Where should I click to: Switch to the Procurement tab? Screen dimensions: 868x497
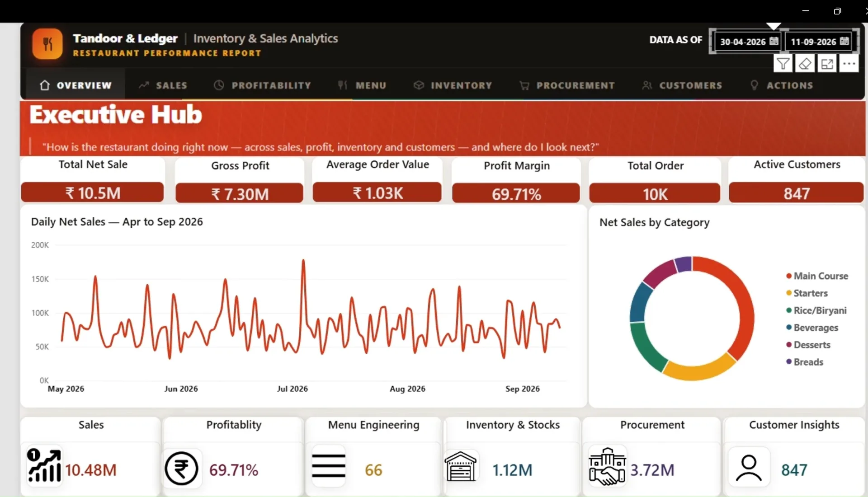click(567, 85)
